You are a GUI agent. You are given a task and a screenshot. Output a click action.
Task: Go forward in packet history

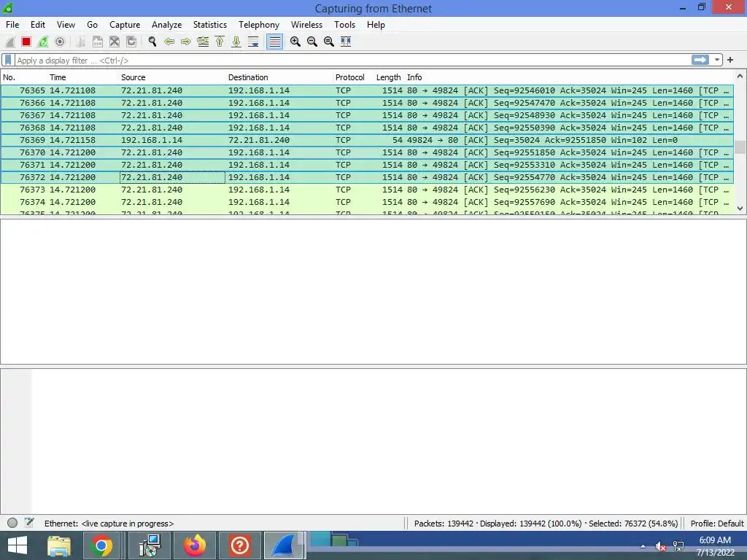point(186,42)
